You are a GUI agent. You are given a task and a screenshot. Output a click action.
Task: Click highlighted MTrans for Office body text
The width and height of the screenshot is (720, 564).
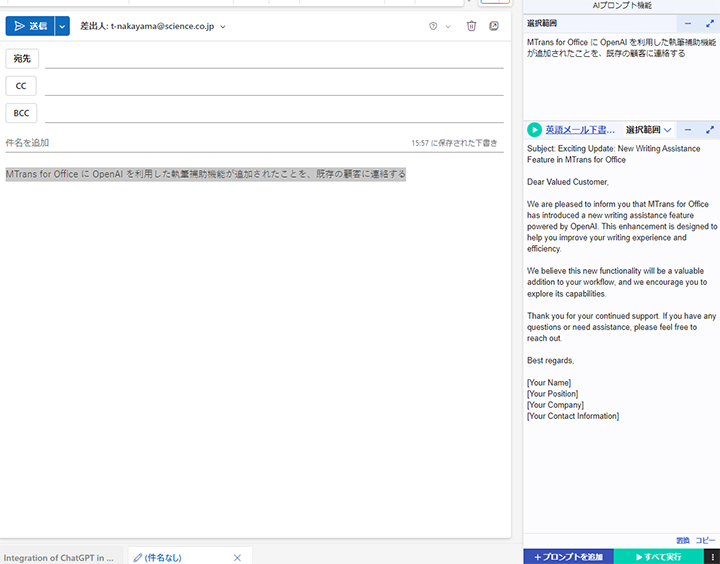click(206, 174)
